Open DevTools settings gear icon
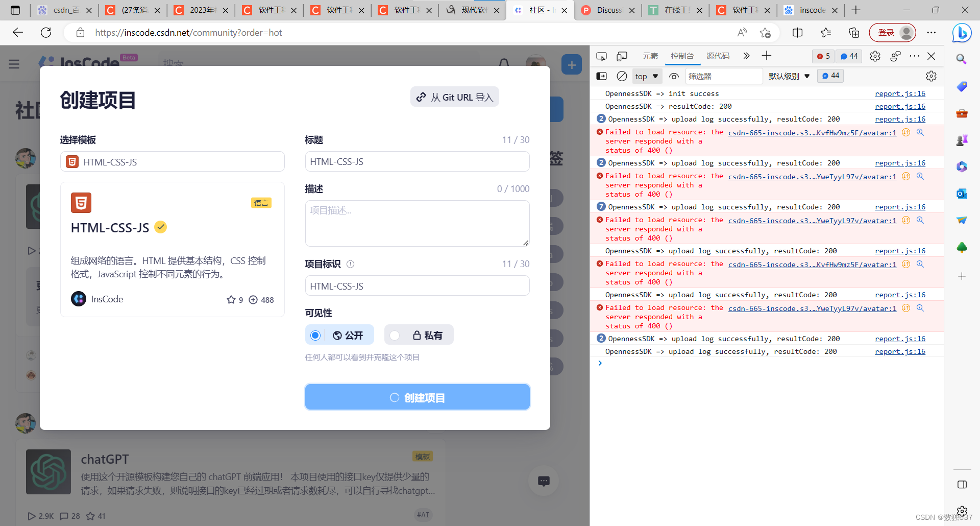 [875, 56]
